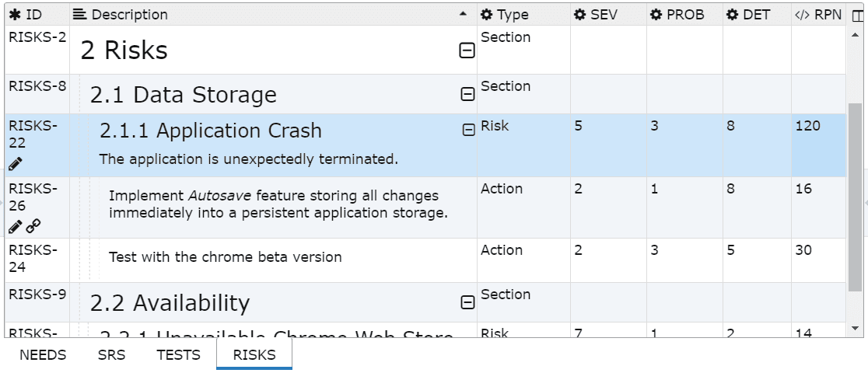Collapse the 2.2 Availability section

467,303
